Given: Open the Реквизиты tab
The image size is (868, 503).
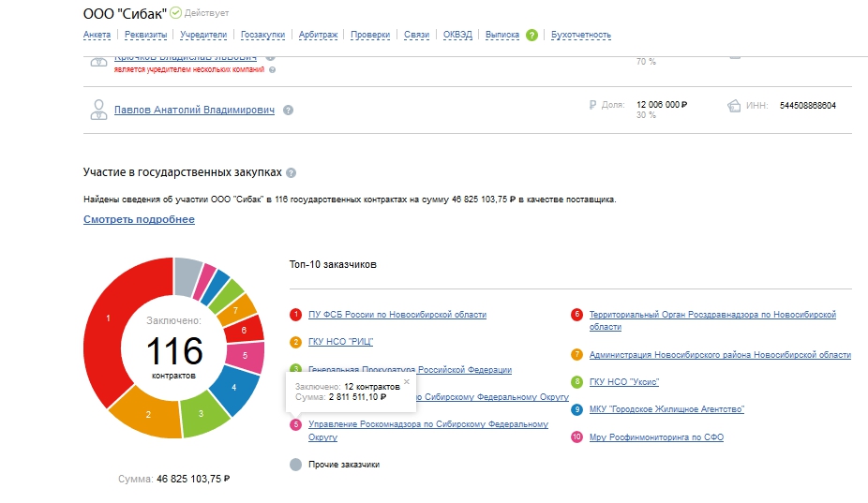Looking at the screenshot, I should pos(145,35).
